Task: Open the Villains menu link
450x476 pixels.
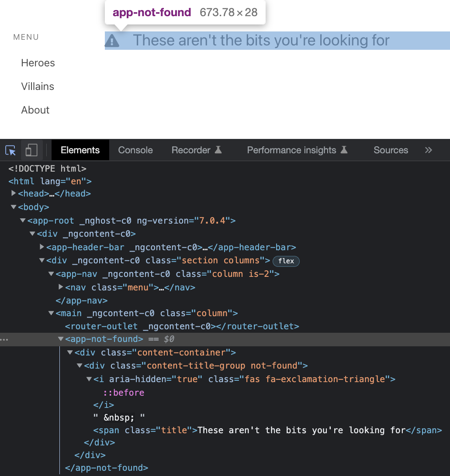Action: [38, 86]
